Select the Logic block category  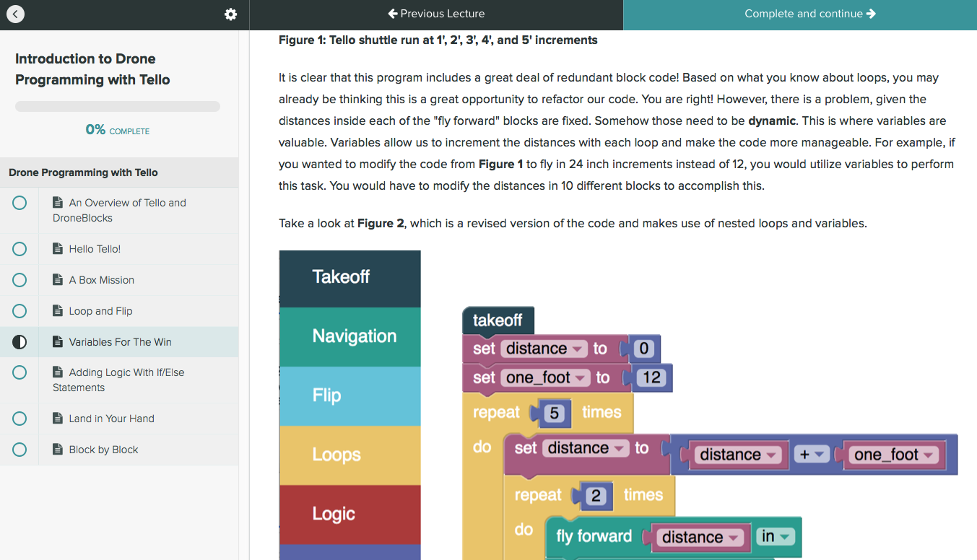point(350,515)
